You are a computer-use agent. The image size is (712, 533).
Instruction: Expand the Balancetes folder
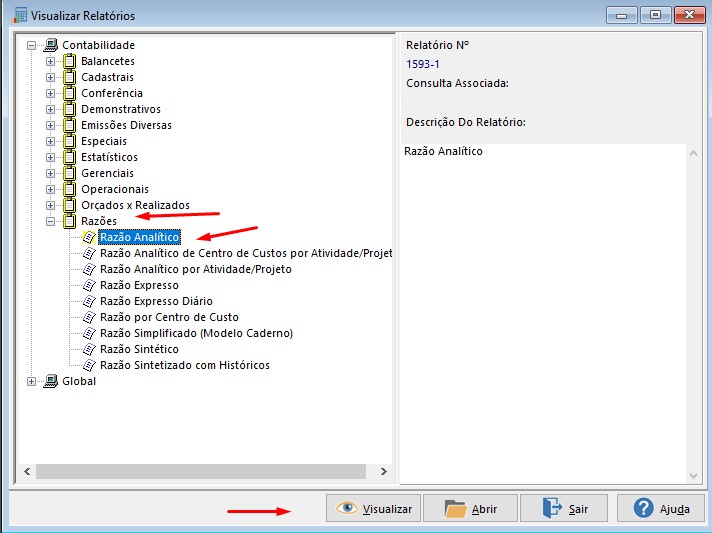(50, 61)
